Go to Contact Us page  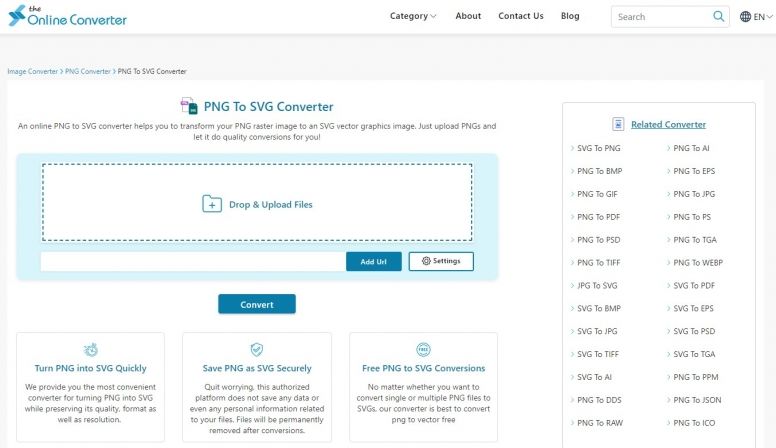pyautogui.click(x=521, y=16)
